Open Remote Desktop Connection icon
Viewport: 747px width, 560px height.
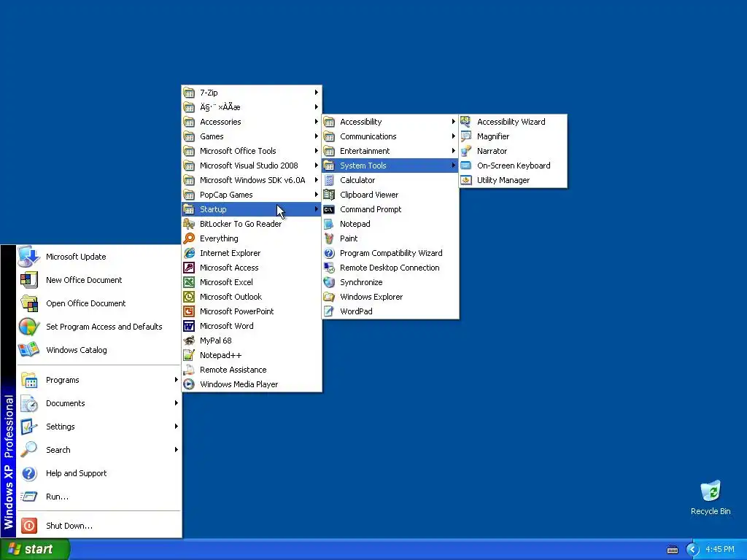coord(329,268)
